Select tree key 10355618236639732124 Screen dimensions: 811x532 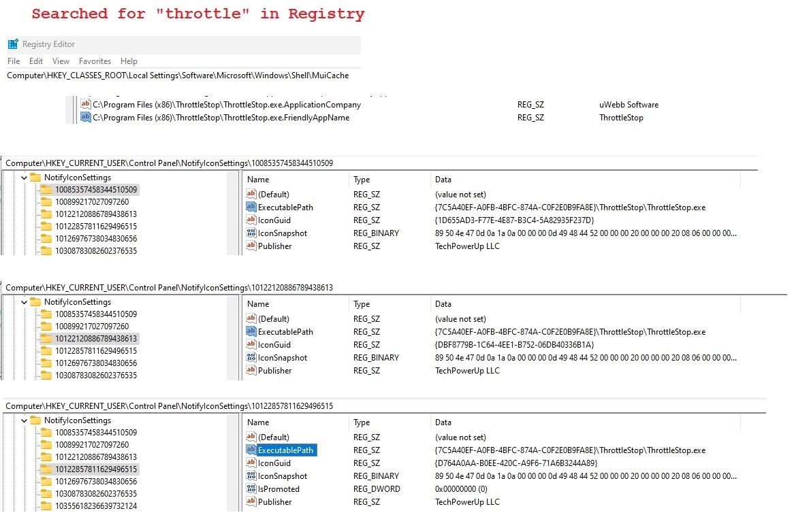96,505
